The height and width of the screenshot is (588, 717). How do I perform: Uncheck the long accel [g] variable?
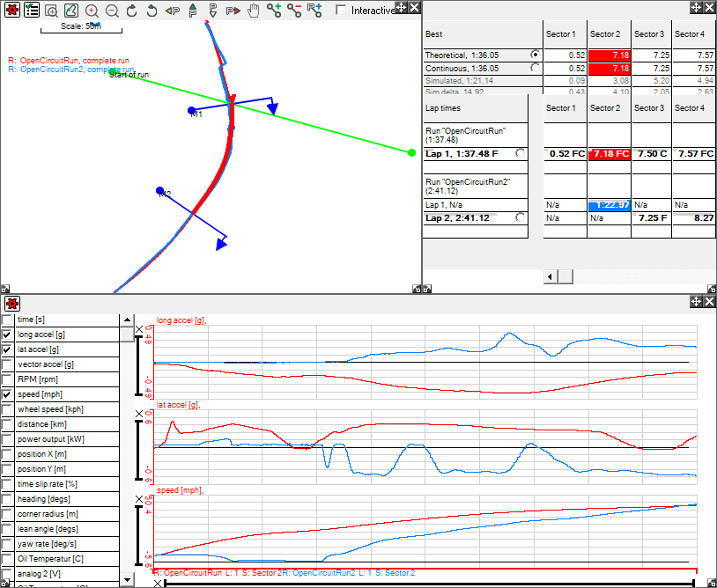(8, 334)
